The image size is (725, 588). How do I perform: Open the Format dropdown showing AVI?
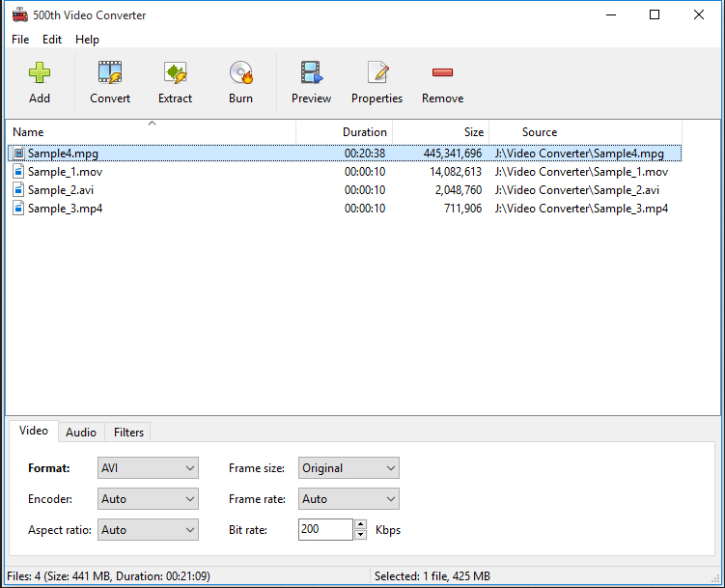(148, 468)
